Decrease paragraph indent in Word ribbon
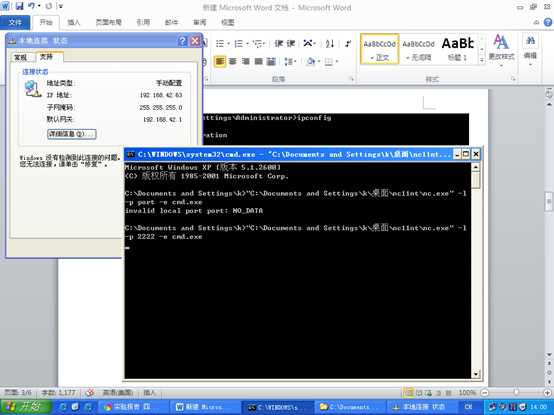Viewport: 554px width, 415px height. pos(279,43)
